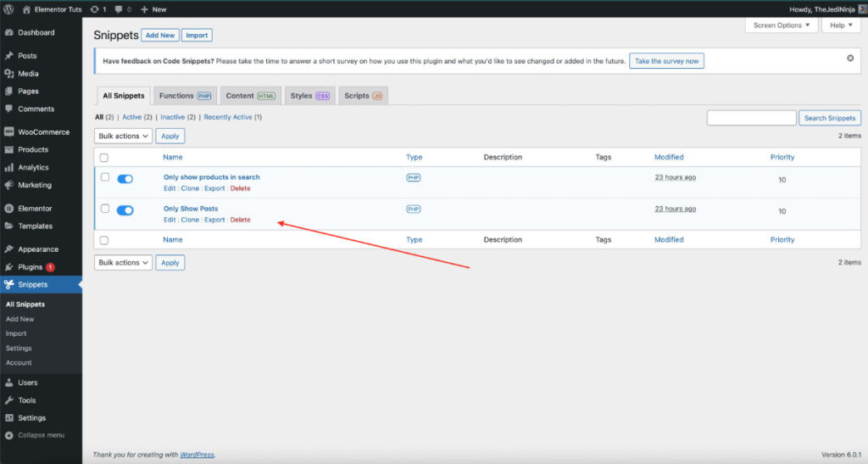Image resolution: width=868 pixels, height=464 pixels.
Task: Clone the Only Show Posts snippet
Action: click(190, 220)
